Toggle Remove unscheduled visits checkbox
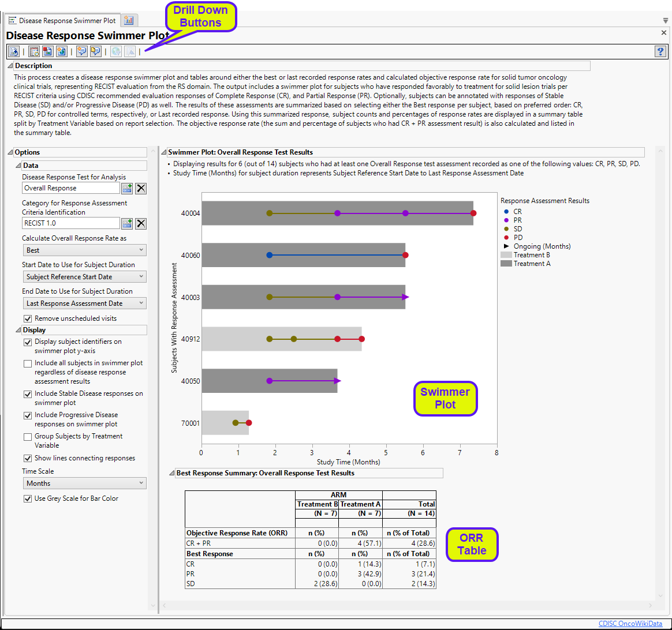Image resolution: width=672 pixels, height=630 pixels. click(x=28, y=318)
